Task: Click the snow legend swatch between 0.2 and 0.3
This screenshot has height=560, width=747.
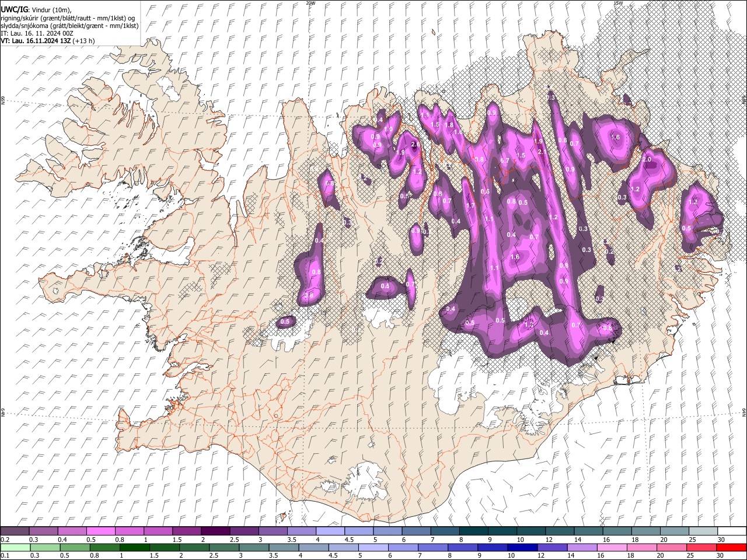Action: [15, 531]
